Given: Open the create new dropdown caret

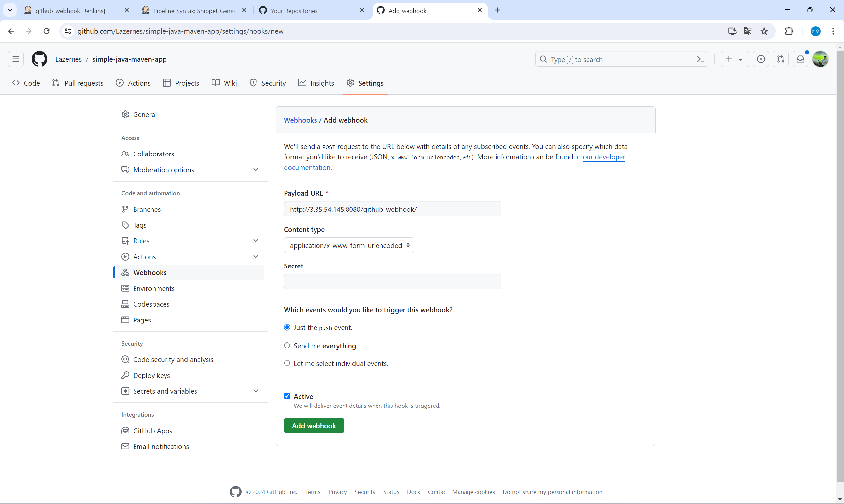Looking at the screenshot, I should point(741,59).
